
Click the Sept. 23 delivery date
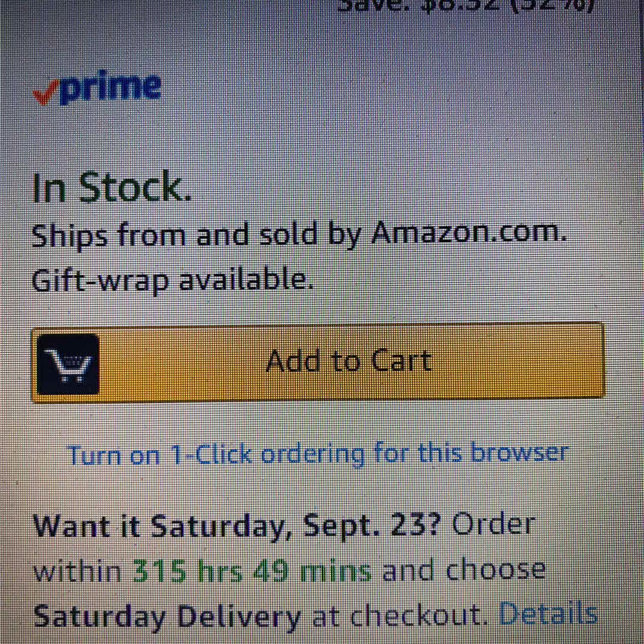pos(371,526)
